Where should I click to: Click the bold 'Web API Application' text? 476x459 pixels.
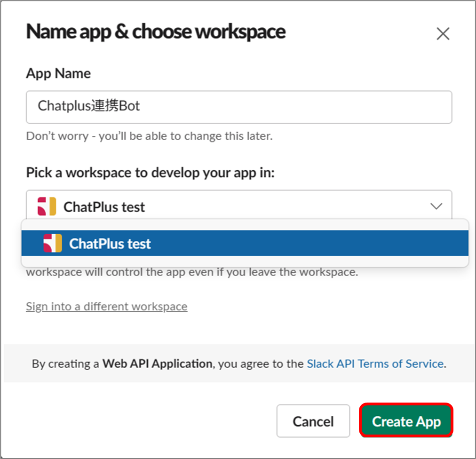tap(157, 364)
